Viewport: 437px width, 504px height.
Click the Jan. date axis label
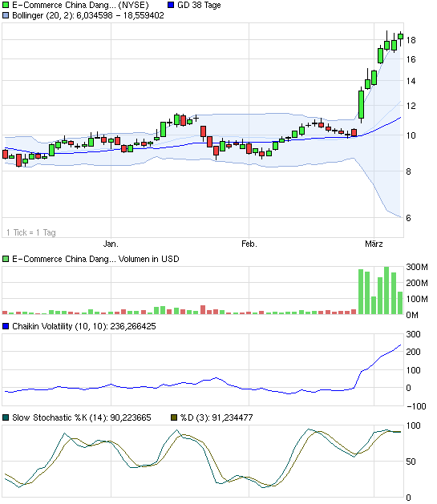pyautogui.click(x=111, y=244)
